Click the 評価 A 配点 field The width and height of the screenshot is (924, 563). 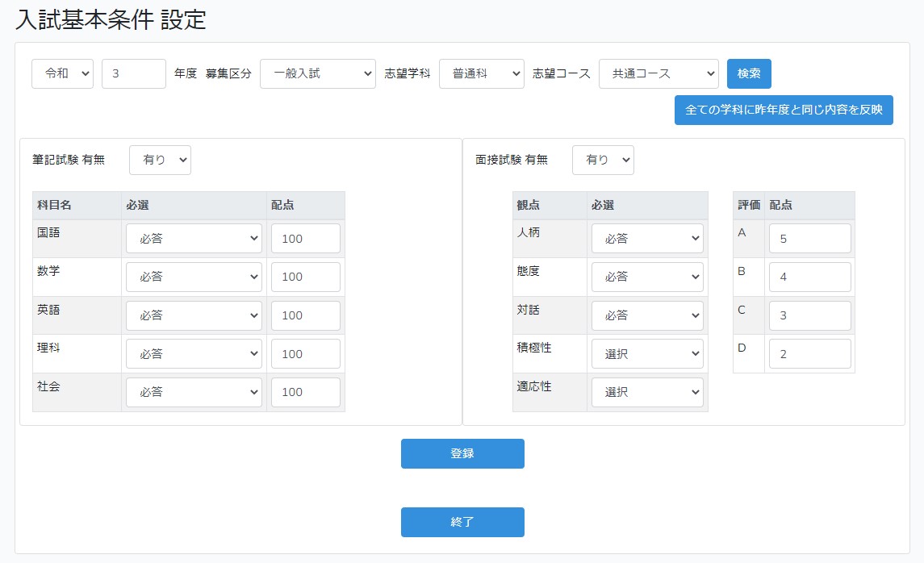click(809, 239)
